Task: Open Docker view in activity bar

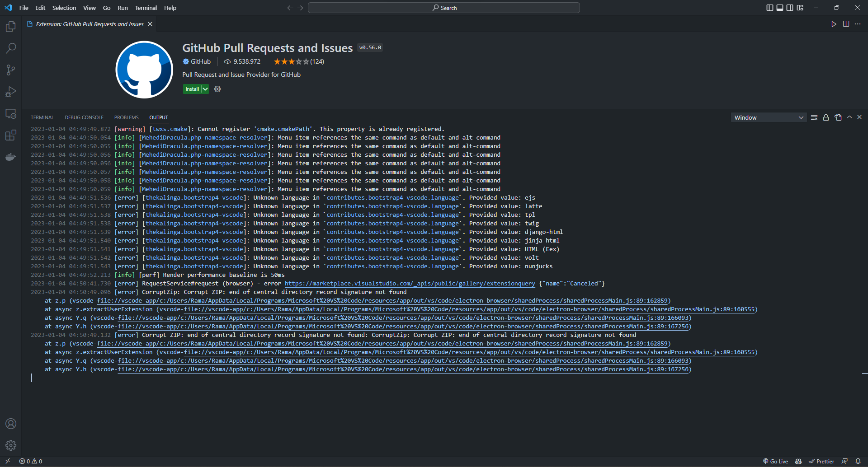Action: coord(10,157)
